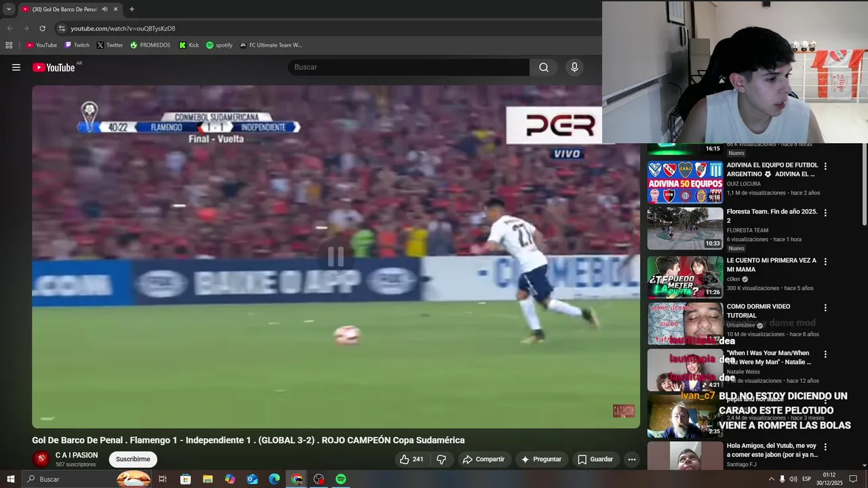Click the Preguntar button

point(541,460)
